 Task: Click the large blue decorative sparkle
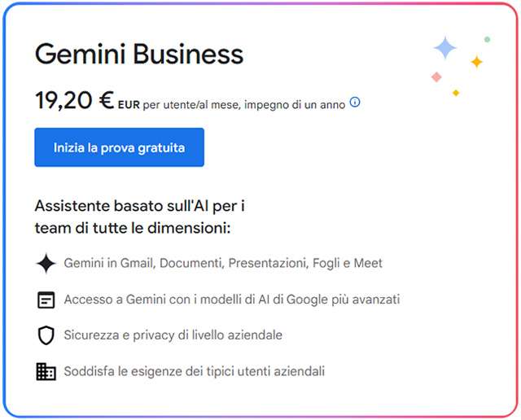click(x=444, y=48)
